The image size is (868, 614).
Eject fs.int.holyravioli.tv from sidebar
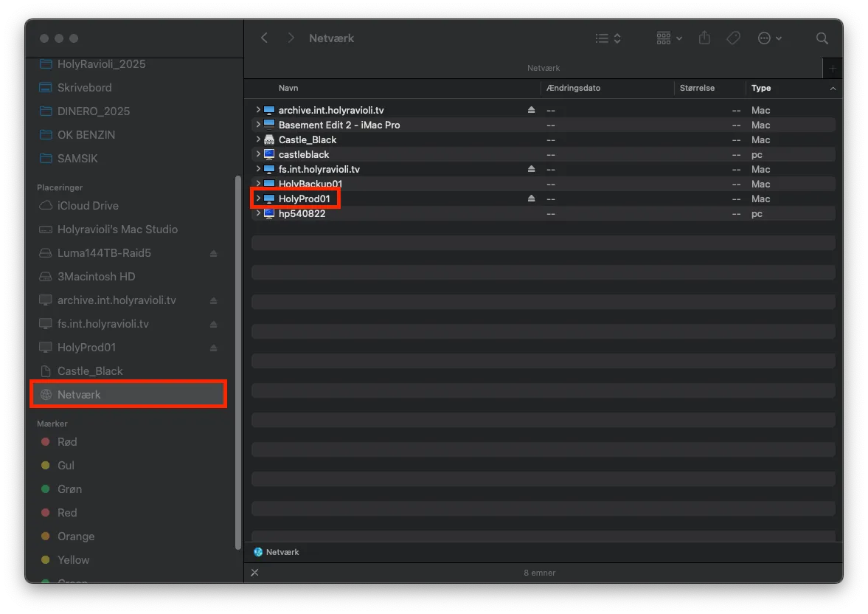pos(213,324)
